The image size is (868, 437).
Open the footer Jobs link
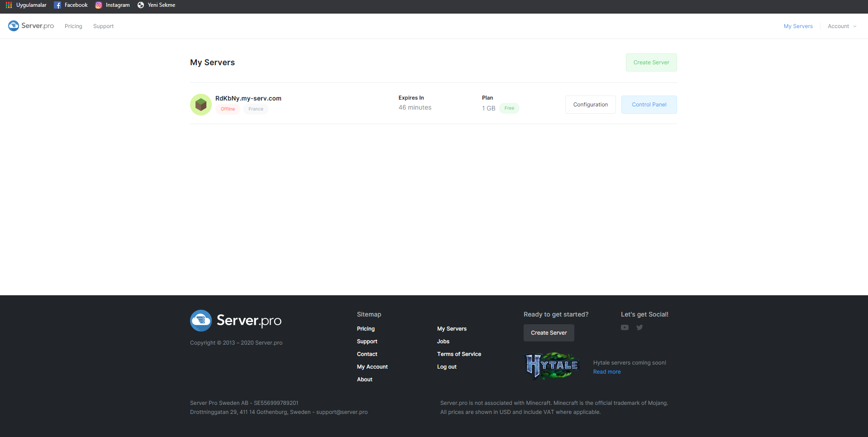tap(443, 341)
